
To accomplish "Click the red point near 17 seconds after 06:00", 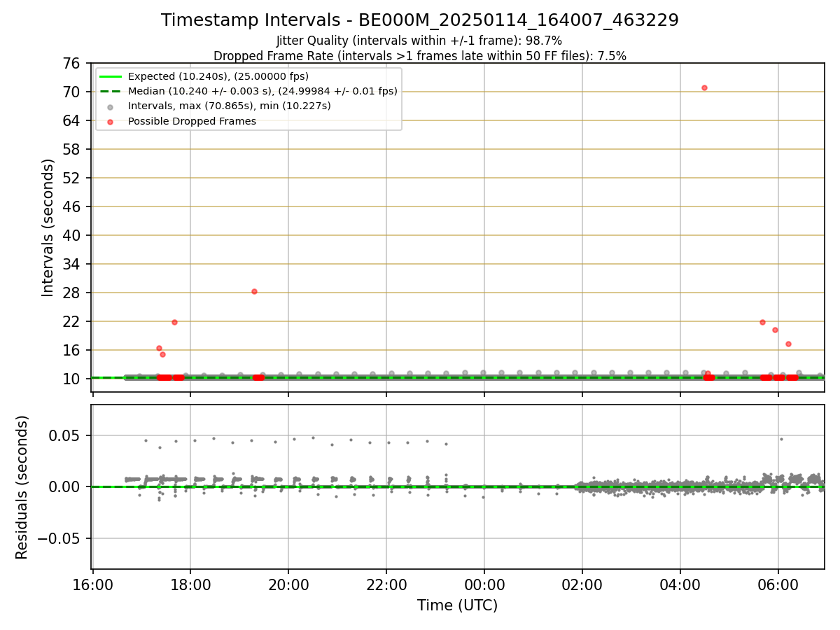I will (x=788, y=344).
